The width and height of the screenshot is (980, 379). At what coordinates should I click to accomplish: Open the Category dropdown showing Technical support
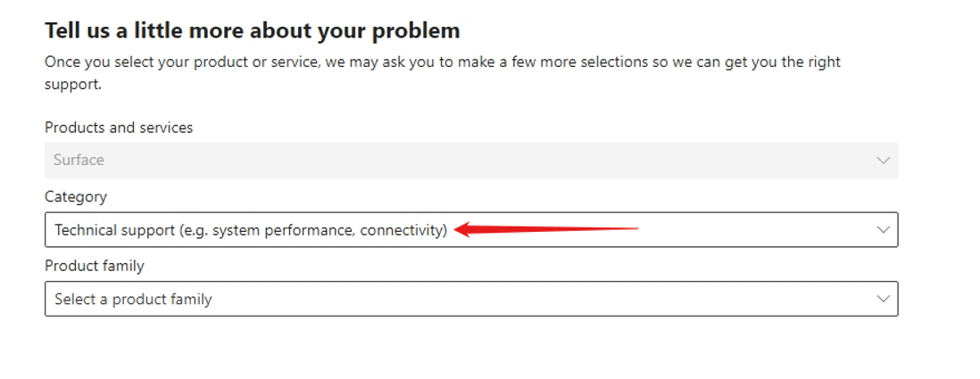pos(471,230)
